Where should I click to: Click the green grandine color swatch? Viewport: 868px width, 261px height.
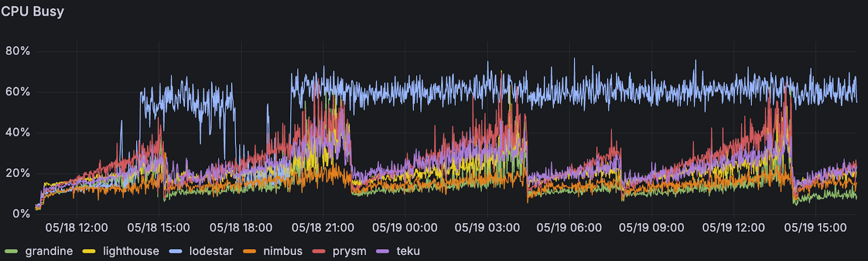tap(11, 251)
